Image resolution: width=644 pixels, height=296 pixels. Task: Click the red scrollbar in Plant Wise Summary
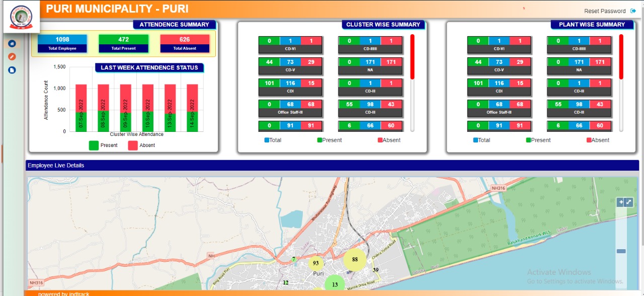[x=621, y=56]
